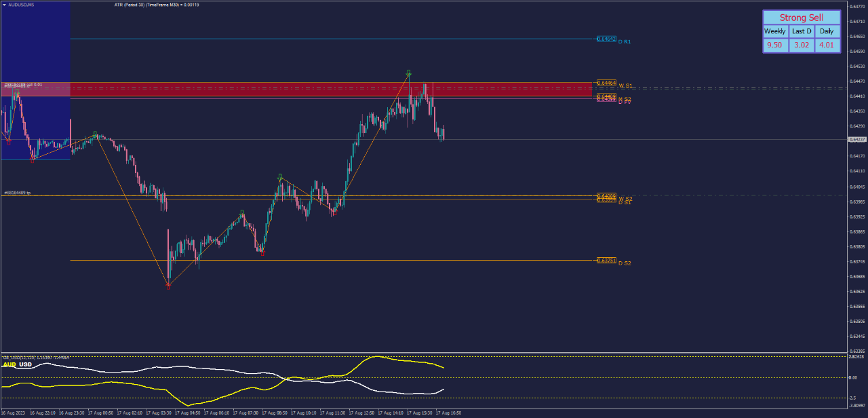868x418 pixels.
Task: Click the Strong Sell signal header
Action: (x=802, y=17)
